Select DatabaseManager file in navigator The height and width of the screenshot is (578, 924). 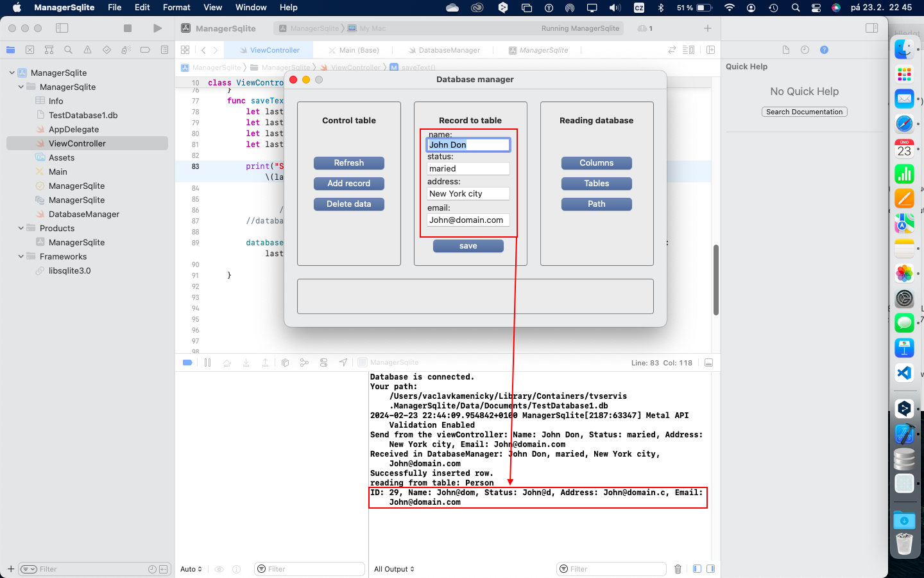click(83, 214)
